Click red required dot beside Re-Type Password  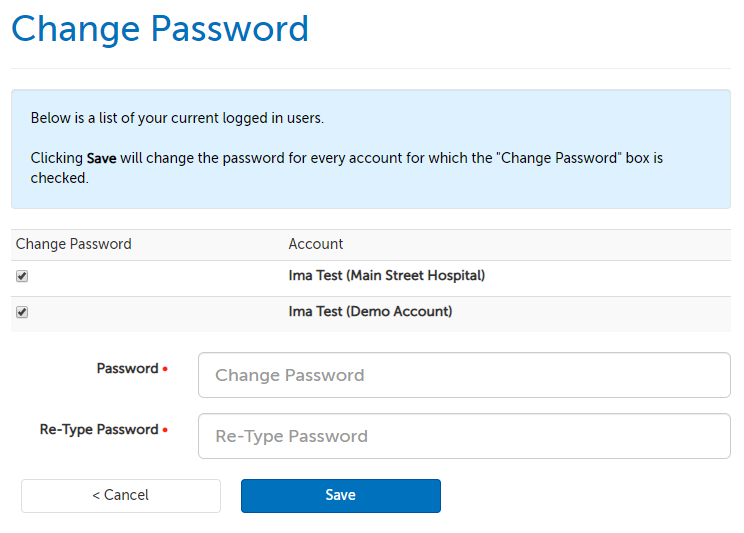(165, 430)
